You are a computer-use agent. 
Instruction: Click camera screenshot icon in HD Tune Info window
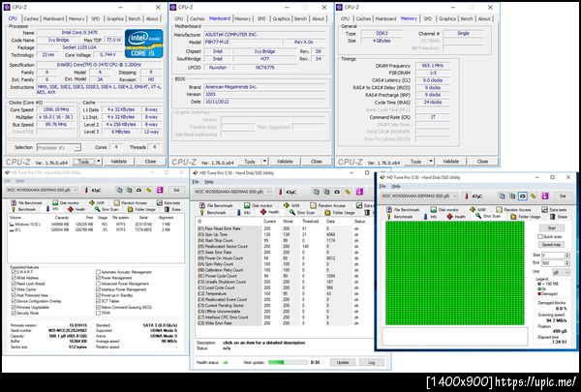138,190
